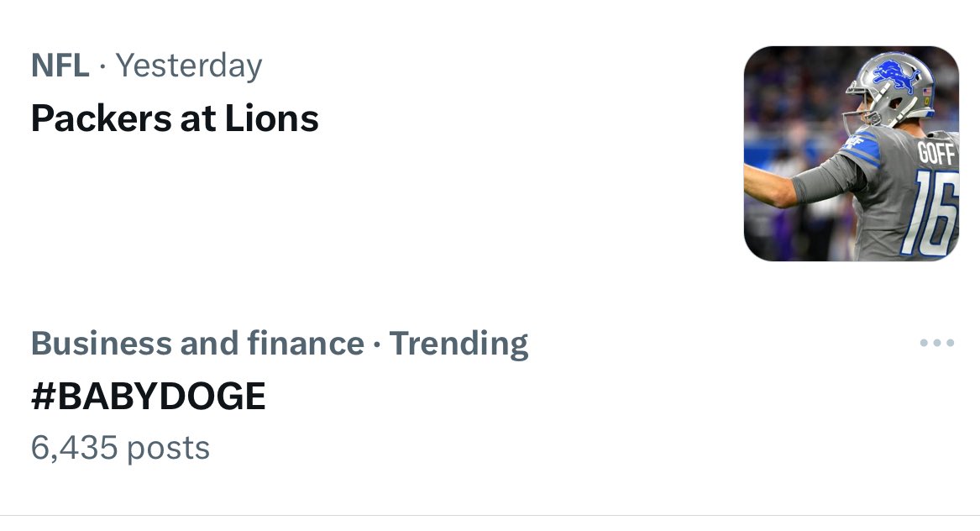Click the GOFF name on the jersey
Screen dimensions: 980x531
click(x=935, y=154)
